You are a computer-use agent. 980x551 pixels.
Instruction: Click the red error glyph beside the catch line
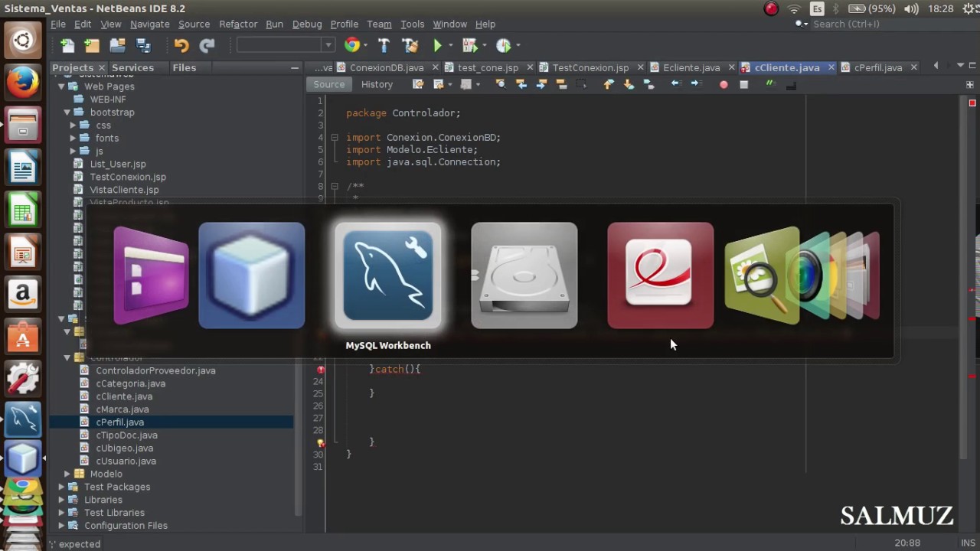click(321, 369)
